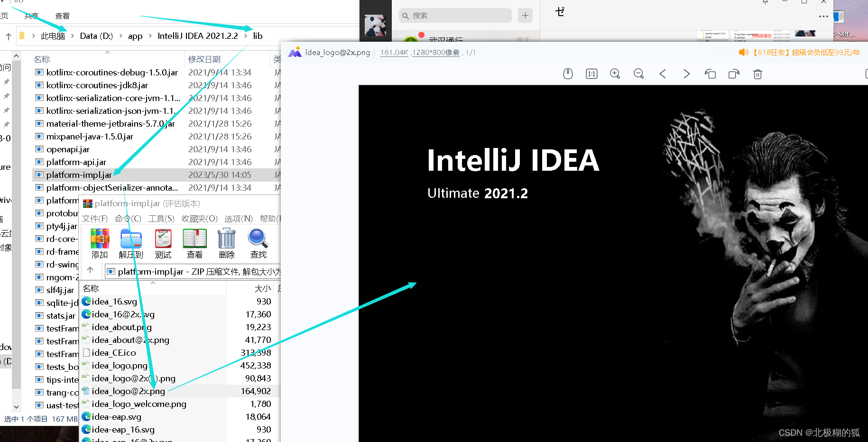This screenshot has height=442, width=868.
Task: Click the Explorer up-folder arrow button
Action: [x=9, y=36]
